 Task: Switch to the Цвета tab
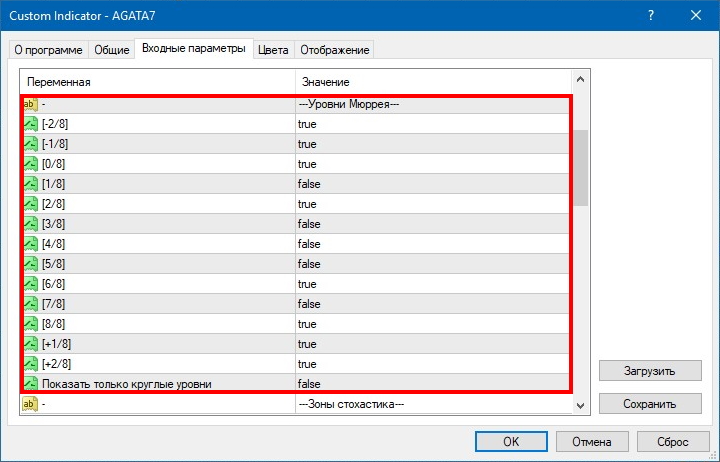click(x=273, y=50)
